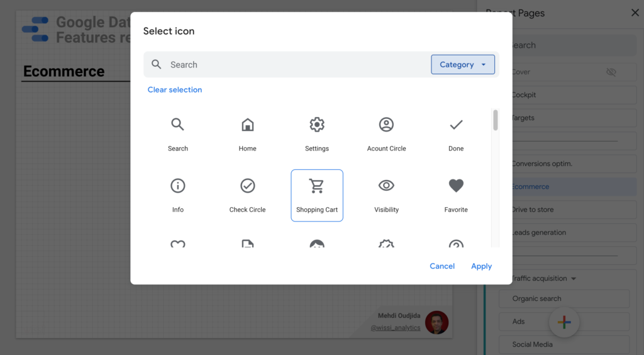Screen dimensions: 644x355
Task: Open the Cockpit page in Report Pages
Action: (574, 95)
